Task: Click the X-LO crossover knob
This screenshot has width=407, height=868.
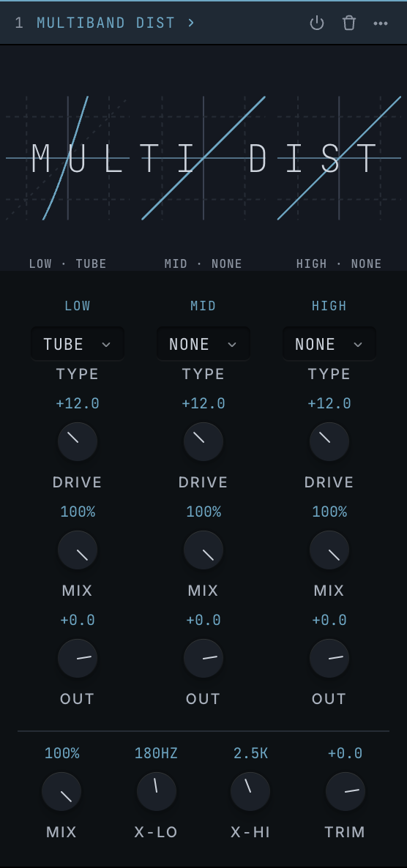Action: 157,792
